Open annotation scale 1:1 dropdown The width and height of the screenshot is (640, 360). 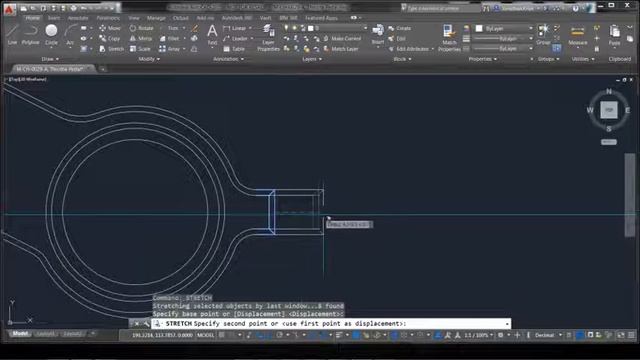click(478, 335)
